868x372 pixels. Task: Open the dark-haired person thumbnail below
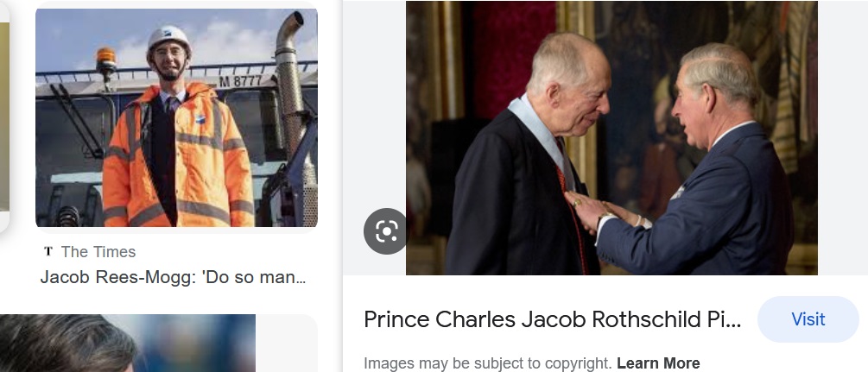tap(128, 344)
